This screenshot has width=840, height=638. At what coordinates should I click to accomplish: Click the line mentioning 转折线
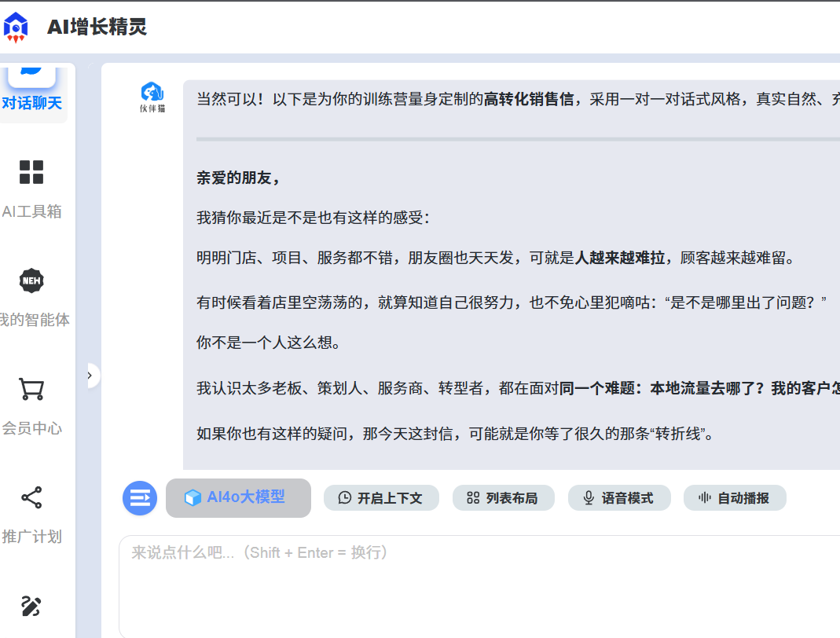tap(455, 434)
